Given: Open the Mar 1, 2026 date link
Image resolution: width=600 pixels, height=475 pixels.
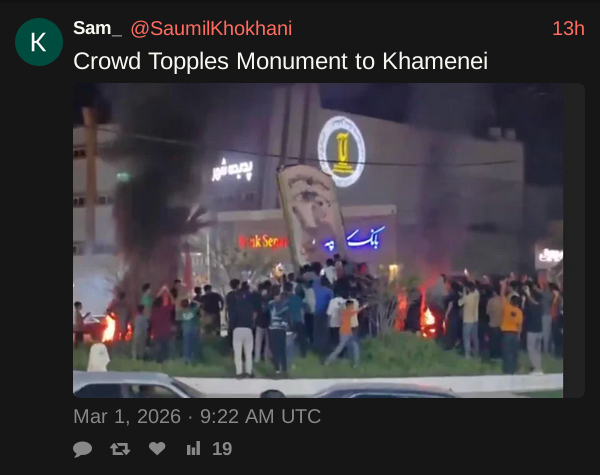Looking at the screenshot, I should [197, 416].
